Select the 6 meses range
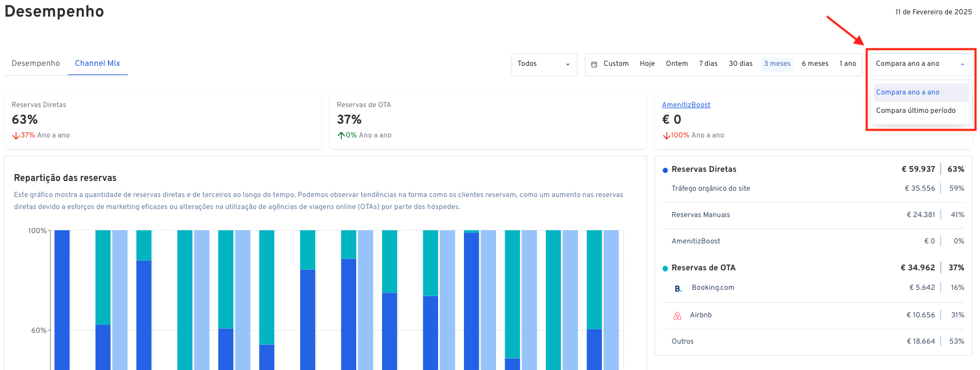The width and height of the screenshot is (980, 370). tap(815, 64)
